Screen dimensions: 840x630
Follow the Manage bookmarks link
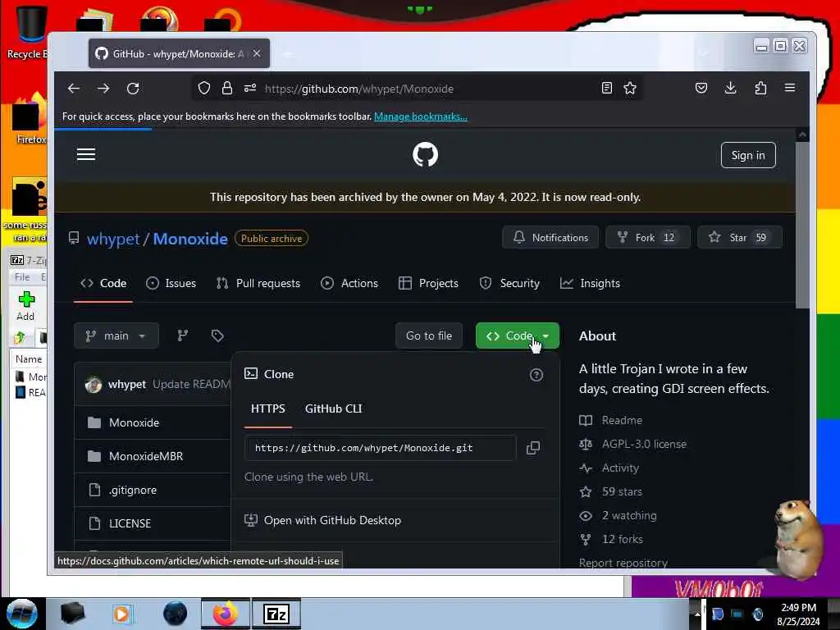(x=421, y=116)
